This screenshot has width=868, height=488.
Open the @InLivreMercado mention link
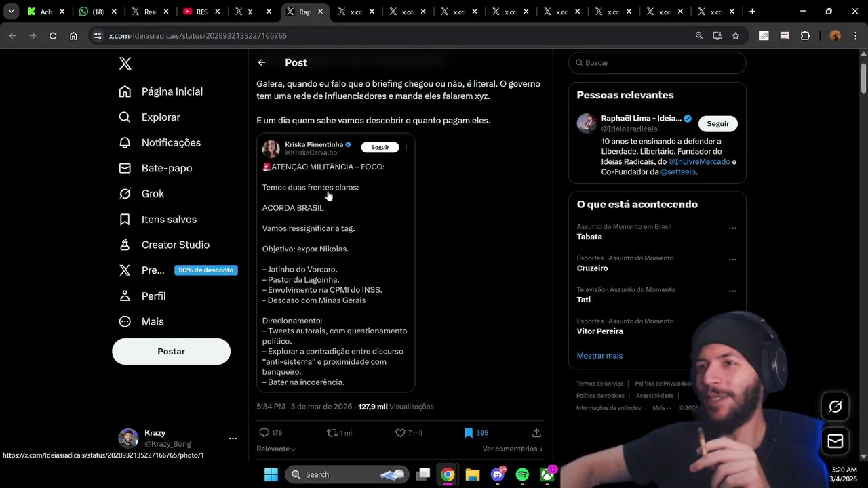(699, 162)
